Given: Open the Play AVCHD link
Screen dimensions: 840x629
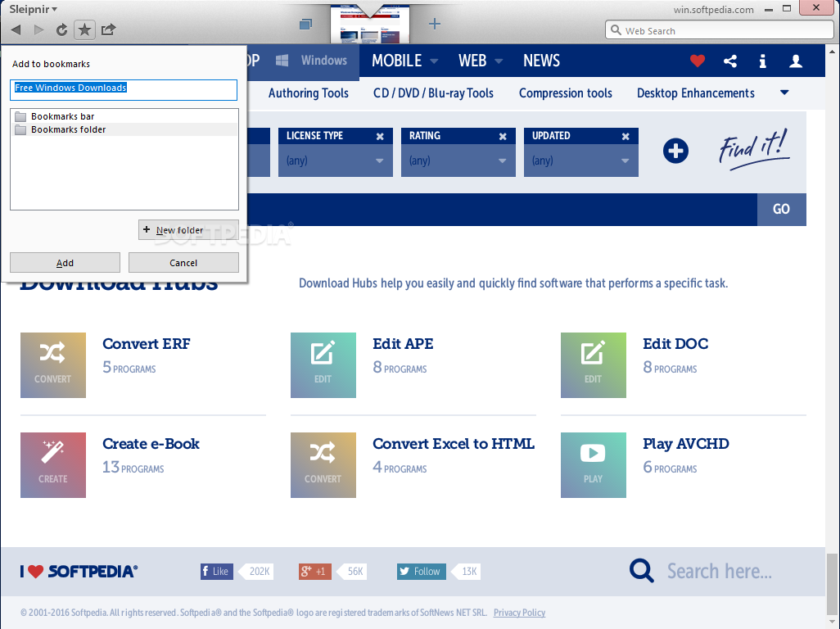Looking at the screenshot, I should click(x=686, y=444).
